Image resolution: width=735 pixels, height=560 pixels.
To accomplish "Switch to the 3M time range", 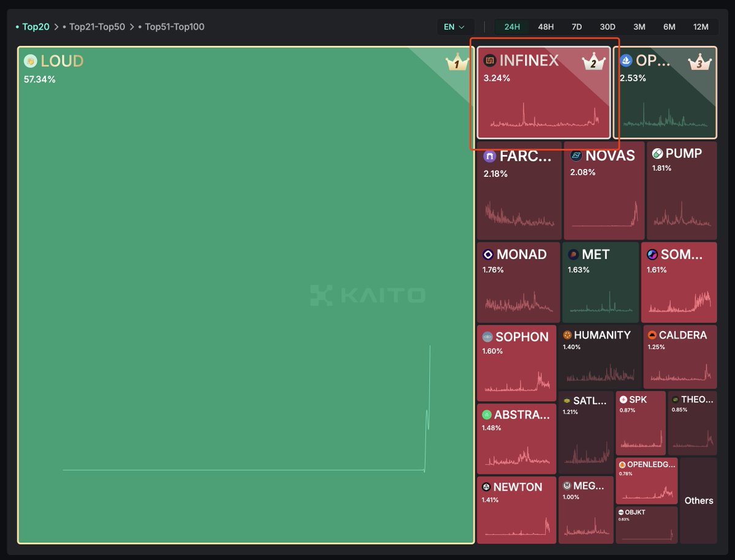I will tap(639, 27).
